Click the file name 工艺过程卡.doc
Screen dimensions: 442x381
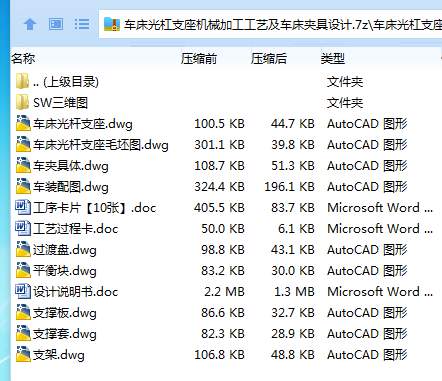tap(76, 229)
